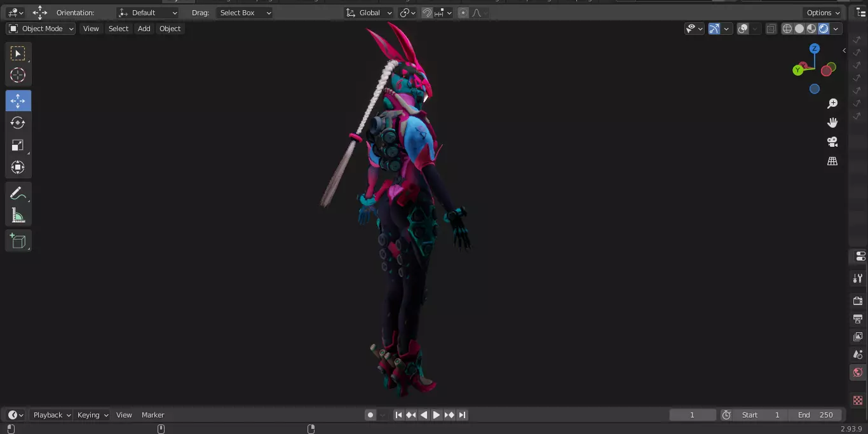This screenshot has height=434, width=868.
Task: Open the Drag Select Box dropdown
Action: [x=245, y=13]
